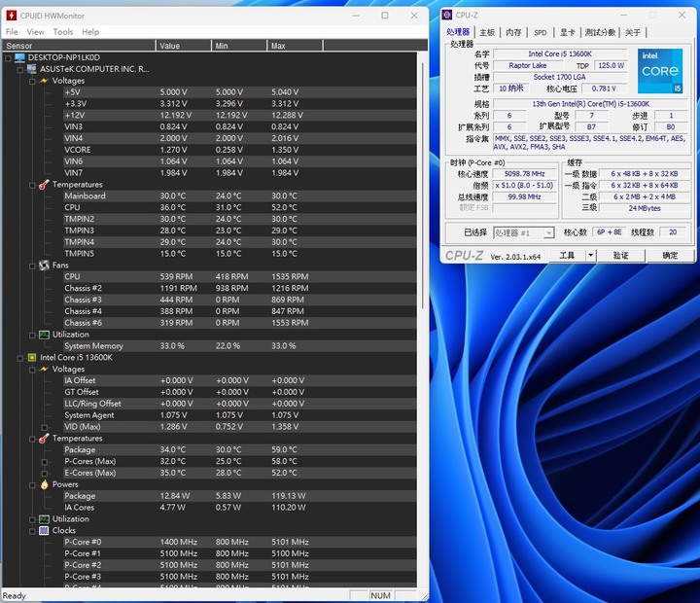Viewport: 700px width, 603px height.
Task: Select the Mainboard temperature row
Action: click(240, 196)
